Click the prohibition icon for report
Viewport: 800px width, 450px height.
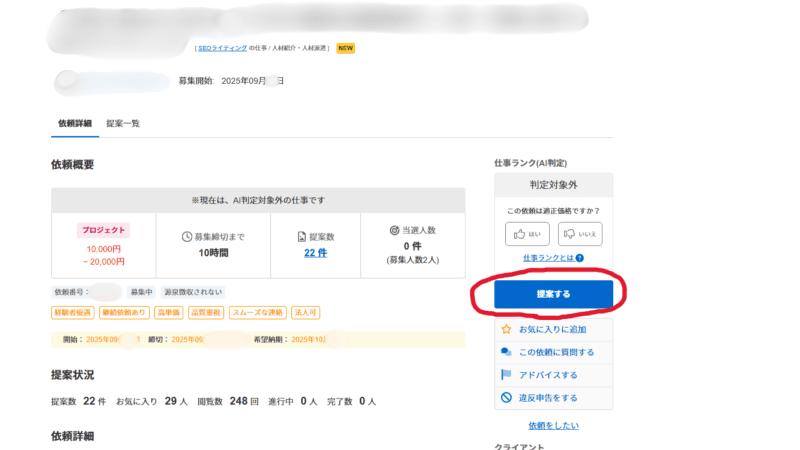pos(506,397)
